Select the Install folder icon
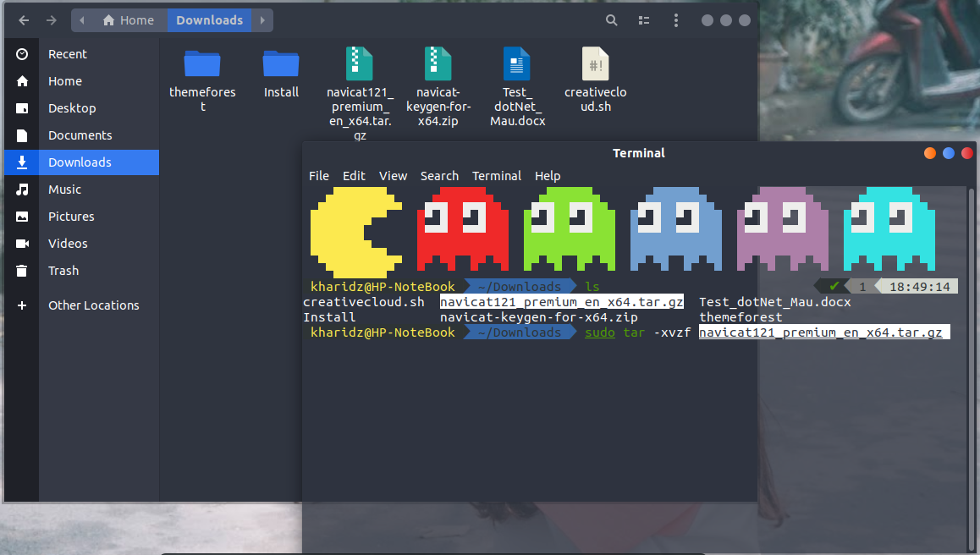Viewport: 980px width, 555px height. [281, 63]
